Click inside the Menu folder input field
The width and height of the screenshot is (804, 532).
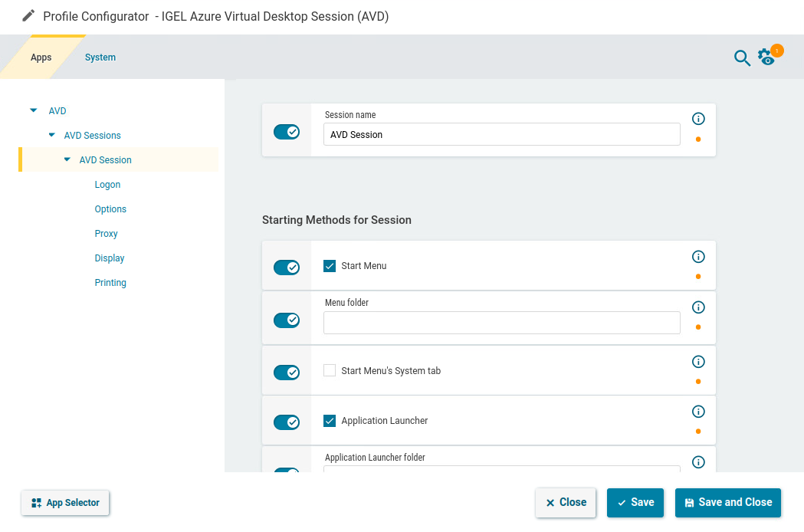tap(501, 323)
